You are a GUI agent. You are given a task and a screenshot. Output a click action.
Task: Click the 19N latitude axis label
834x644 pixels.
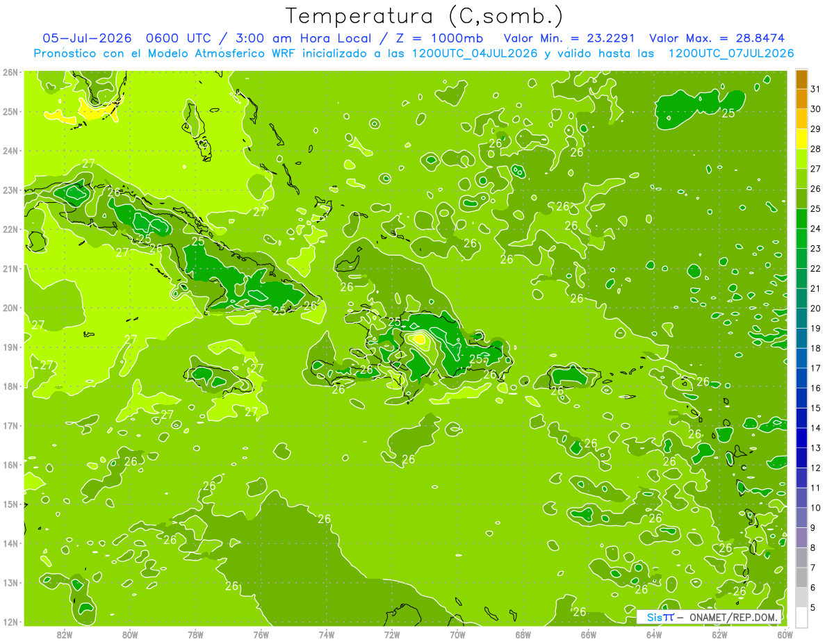point(10,347)
